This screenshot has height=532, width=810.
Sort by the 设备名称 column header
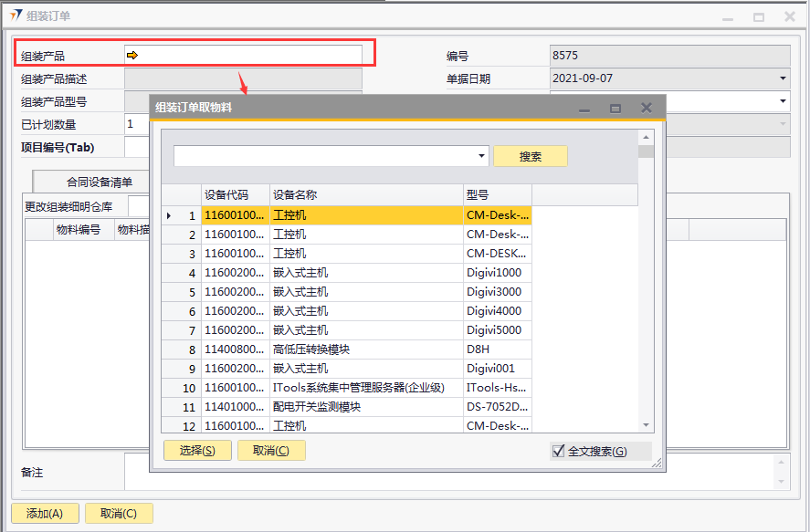[x=365, y=194]
